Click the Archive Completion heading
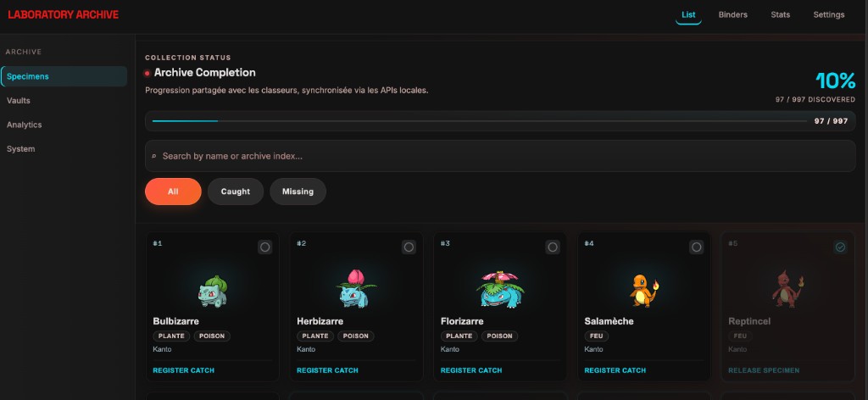The height and width of the screenshot is (400, 868). pyautogui.click(x=205, y=73)
